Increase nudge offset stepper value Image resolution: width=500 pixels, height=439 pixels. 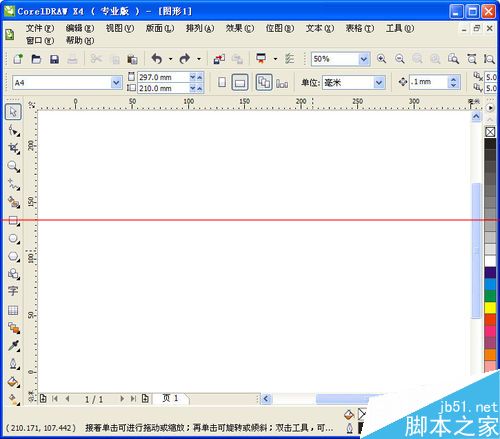coord(453,79)
